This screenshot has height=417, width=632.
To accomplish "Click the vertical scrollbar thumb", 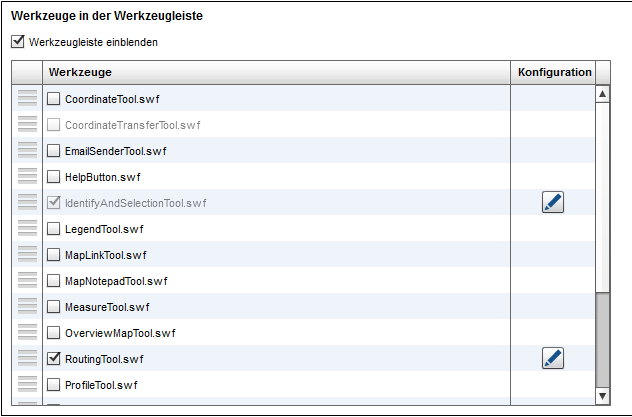I will 603,340.
